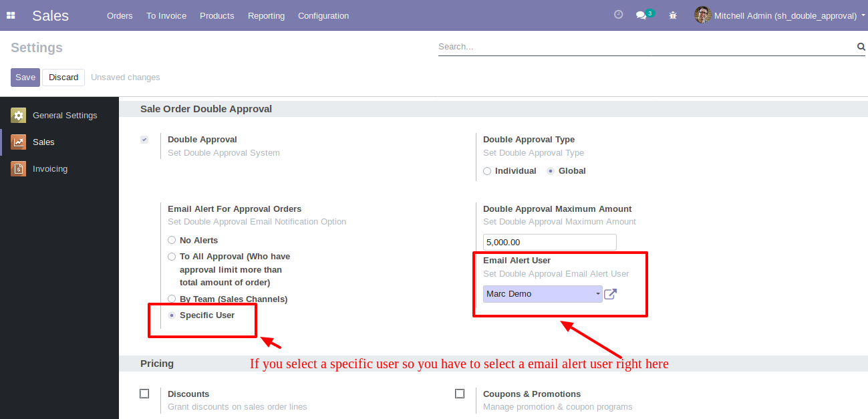This screenshot has width=868, height=419.
Task: Expand the Marc Demo user dropdown
Action: (x=542, y=294)
